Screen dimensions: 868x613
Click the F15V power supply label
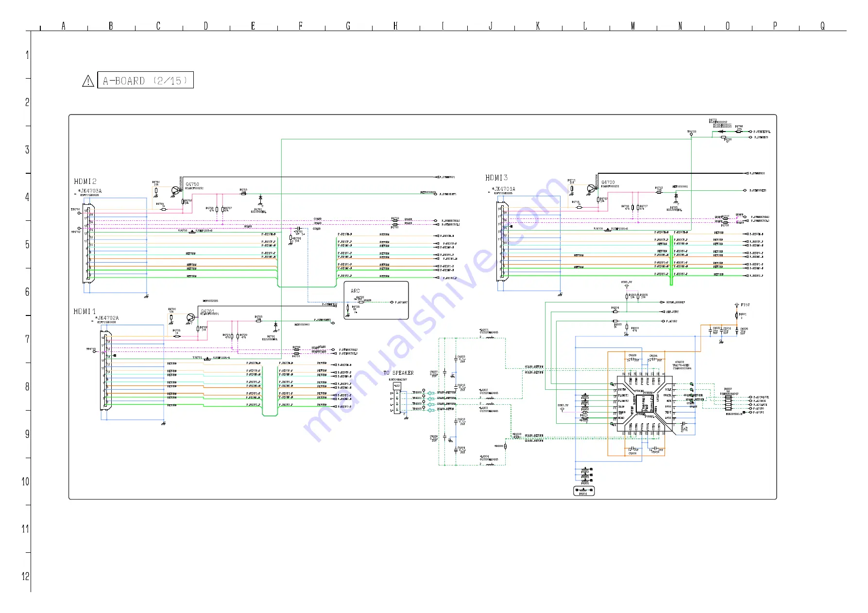(745, 305)
